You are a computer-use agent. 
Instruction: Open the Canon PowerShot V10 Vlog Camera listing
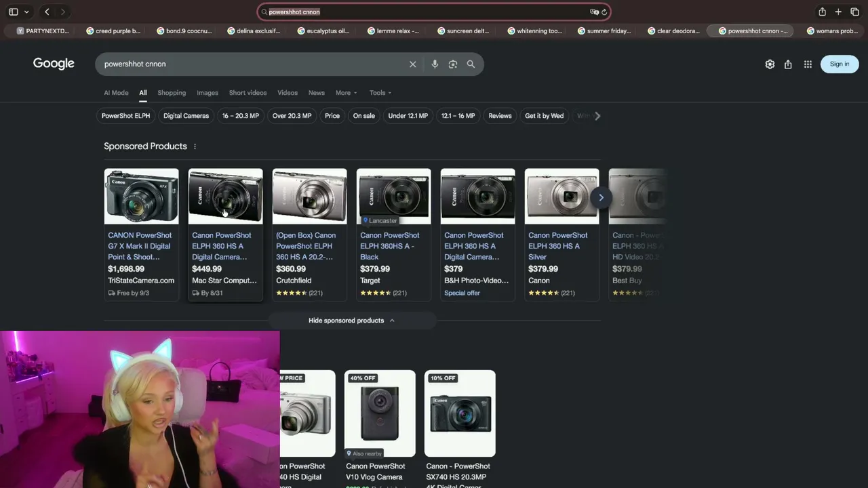[x=376, y=472]
